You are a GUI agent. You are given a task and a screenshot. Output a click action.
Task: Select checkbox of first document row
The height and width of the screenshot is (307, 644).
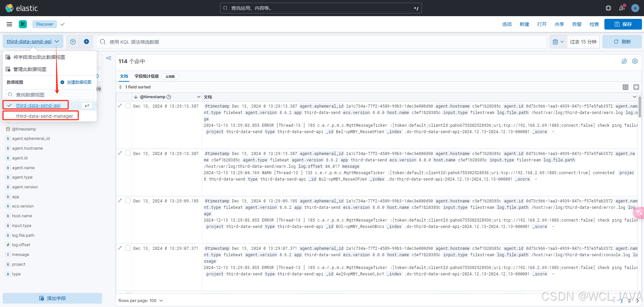click(x=128, y=106)
